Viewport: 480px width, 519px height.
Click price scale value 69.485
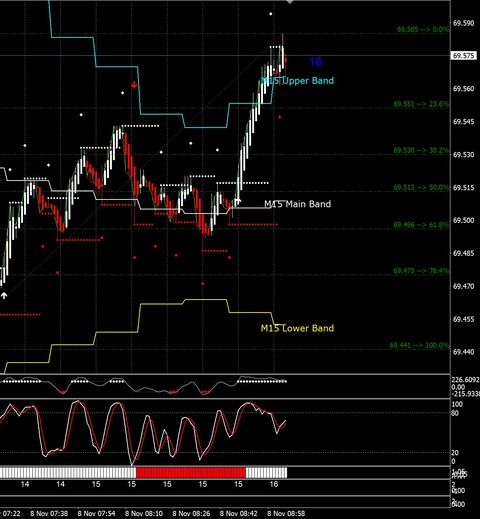[464, 253]
